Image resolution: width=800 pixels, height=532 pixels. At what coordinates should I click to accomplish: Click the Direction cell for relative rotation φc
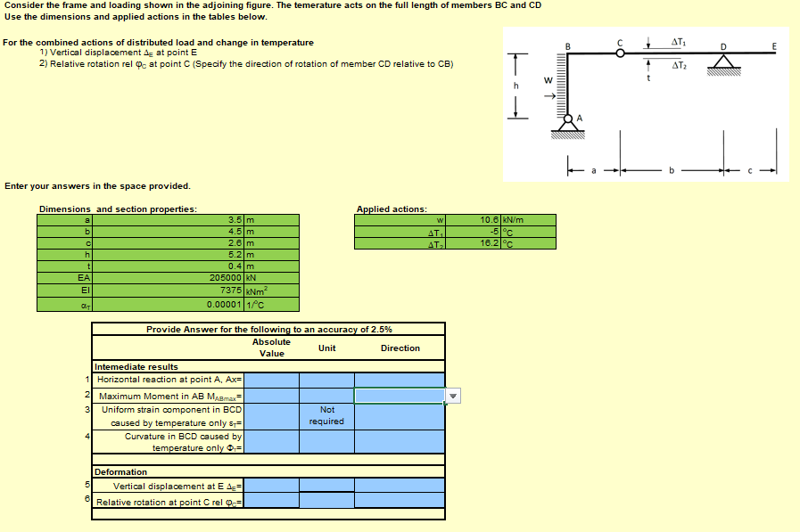tap(400, 500)
